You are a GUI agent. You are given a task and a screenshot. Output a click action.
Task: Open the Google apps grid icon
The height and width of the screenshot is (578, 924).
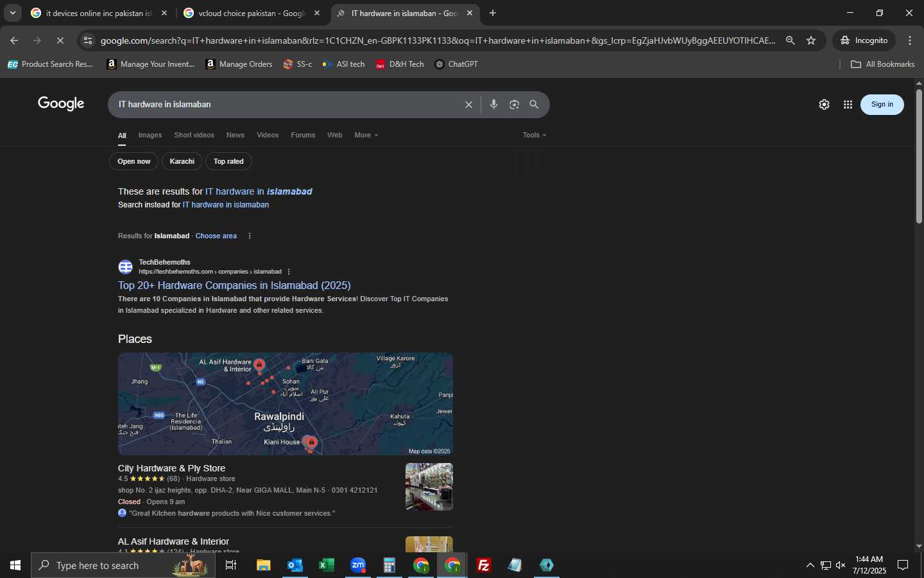point(848,105)
